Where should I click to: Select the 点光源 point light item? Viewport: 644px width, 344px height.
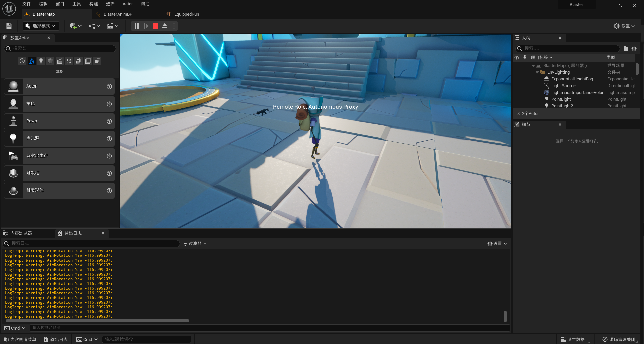point(59,138)
